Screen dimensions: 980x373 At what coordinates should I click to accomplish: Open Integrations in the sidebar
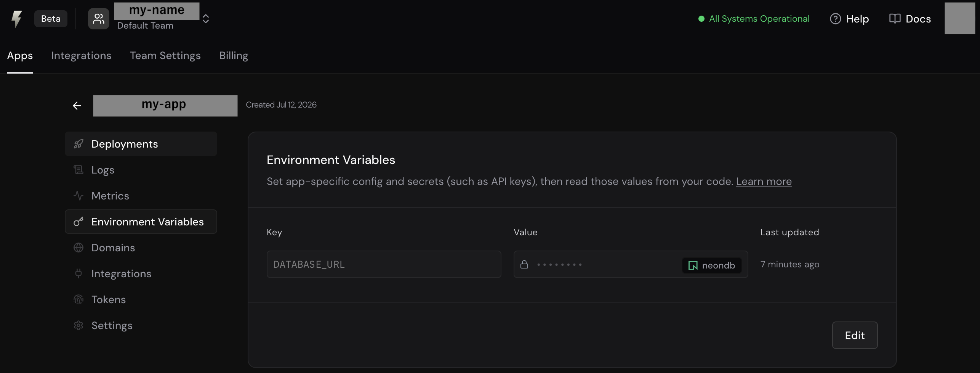[141, 273]
